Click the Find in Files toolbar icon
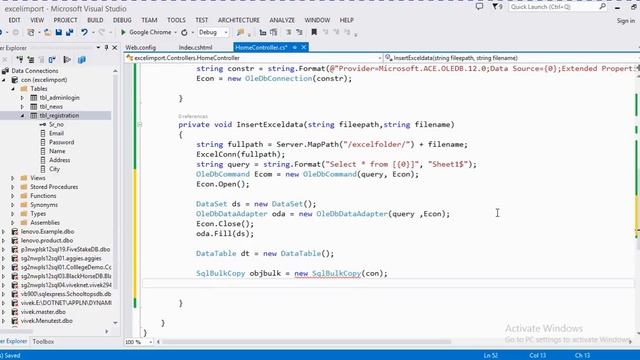Screen dimensions: 640x360 point(240,32)
